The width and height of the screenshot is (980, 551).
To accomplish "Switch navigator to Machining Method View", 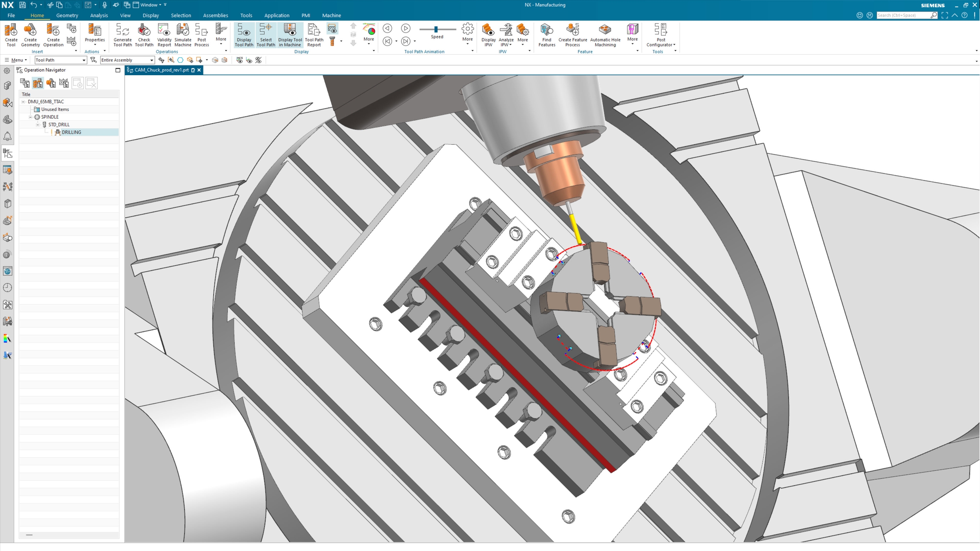I will pyautogui.click(x=64, y=83).
